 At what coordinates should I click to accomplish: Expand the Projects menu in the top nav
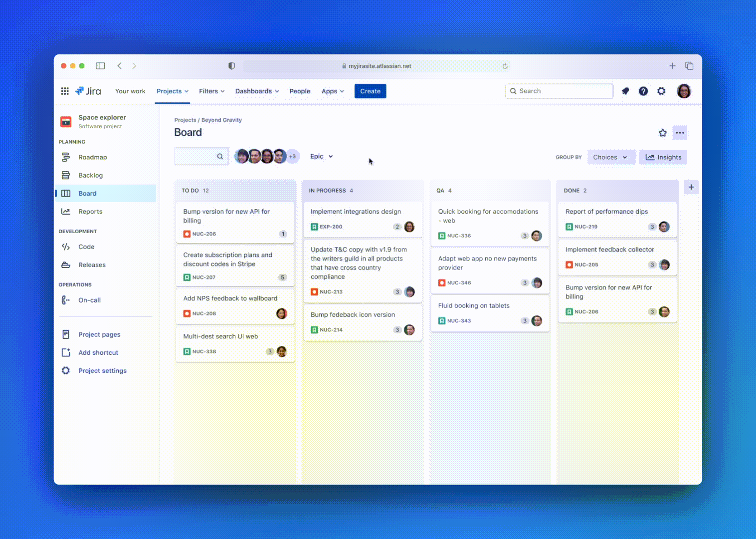click(172, 91)
